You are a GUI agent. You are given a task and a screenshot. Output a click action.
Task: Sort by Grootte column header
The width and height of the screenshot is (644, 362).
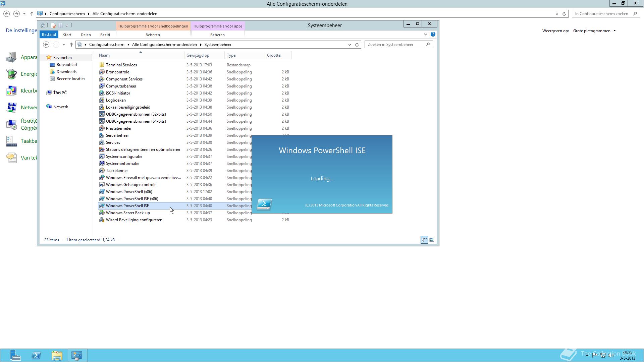pos(278,55)
